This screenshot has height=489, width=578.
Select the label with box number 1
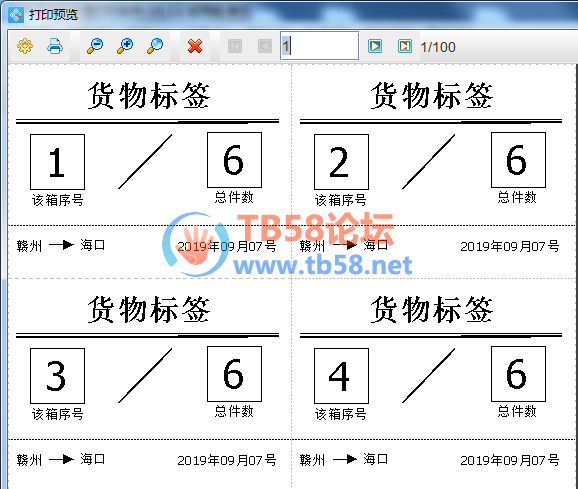[x=150, y=171]
